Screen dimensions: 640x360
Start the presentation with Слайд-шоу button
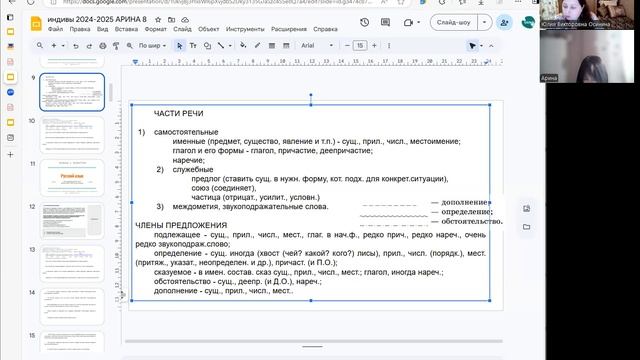(453, 22)
